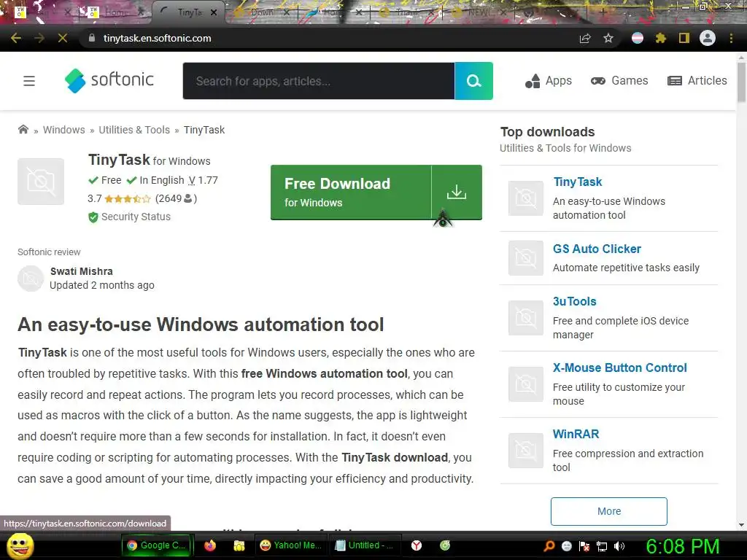The width and height of the screenshot is (747, 560).
Task: Focus the Search for apps, articles field
Action: click(319, 81)
